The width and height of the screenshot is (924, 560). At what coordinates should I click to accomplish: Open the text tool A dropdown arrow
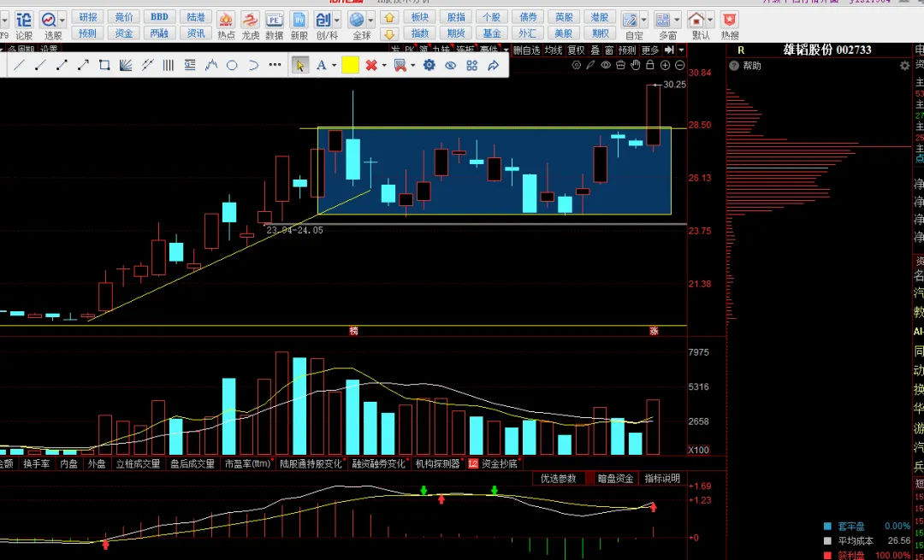334,65
